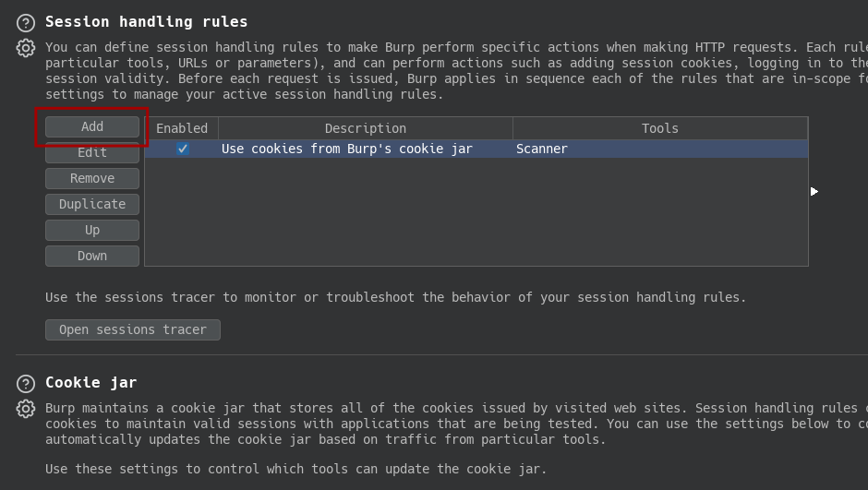Expand the arrow right of the rules table
This screenshot has height=490, width=868.
click(x=814, y=191)
